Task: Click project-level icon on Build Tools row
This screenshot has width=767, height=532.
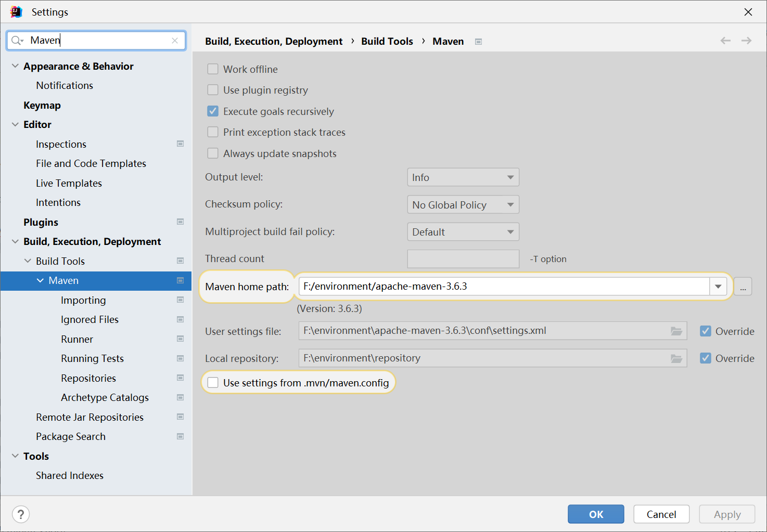Action: click(181, 261)
